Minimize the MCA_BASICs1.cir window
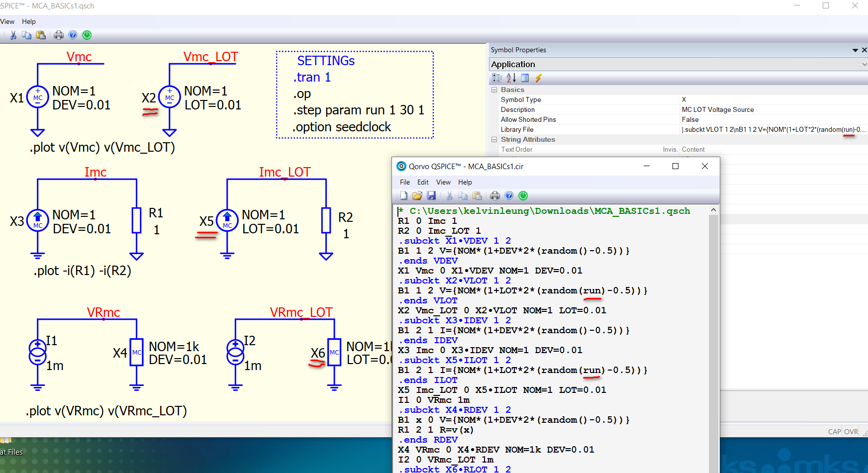The image size is (868, 473). pos(647,166)
